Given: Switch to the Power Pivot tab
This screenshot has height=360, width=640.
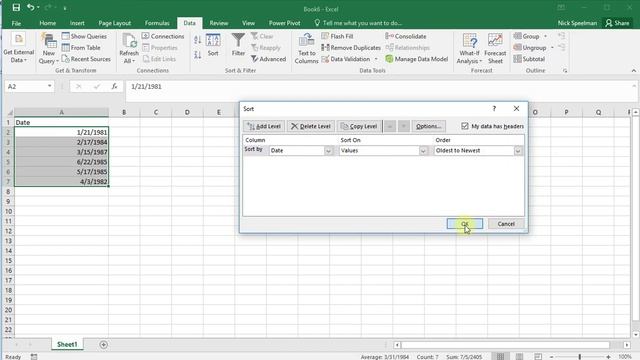Looking at the screenshot, I should coord(284,23).
